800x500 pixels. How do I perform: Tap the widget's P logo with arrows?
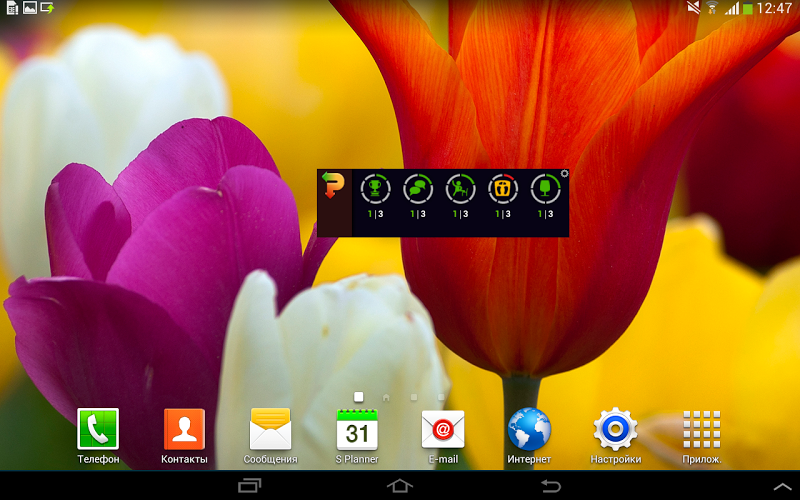tap(334, 186)
